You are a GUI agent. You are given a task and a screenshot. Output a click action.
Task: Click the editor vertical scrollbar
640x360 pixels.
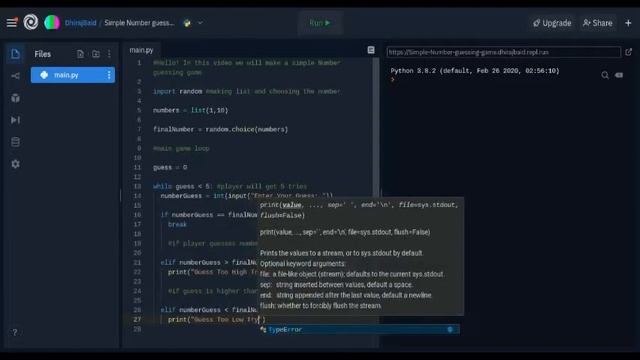(376, 127)
